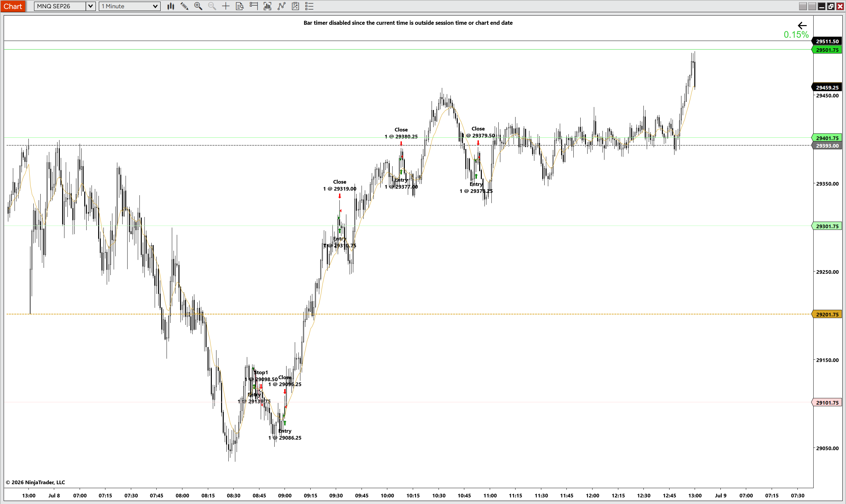This screenshot has width=846, height=504.
Task: Open the Bars chart style icon
Action: click(171, 6)
